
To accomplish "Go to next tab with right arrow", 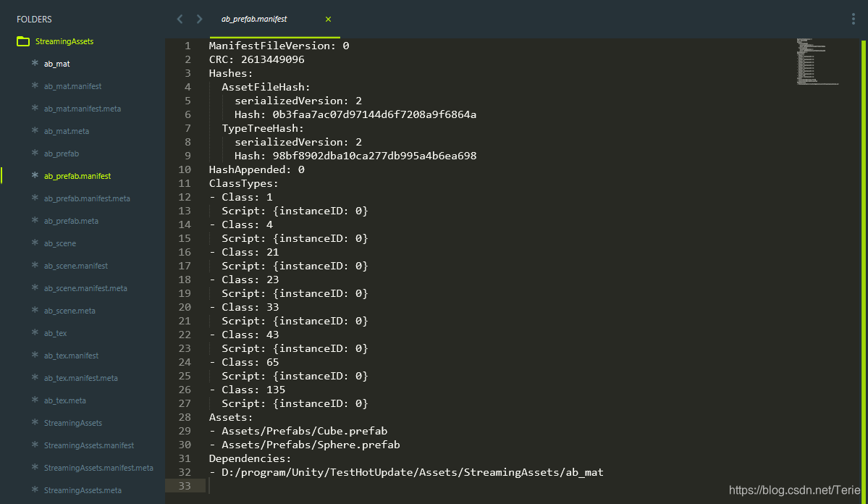I will point(199,19).
